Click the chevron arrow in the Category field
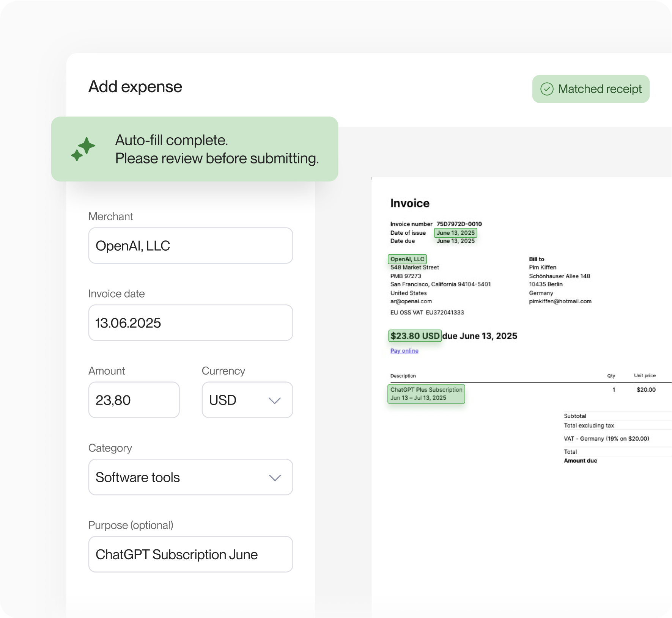 [275, 478]
